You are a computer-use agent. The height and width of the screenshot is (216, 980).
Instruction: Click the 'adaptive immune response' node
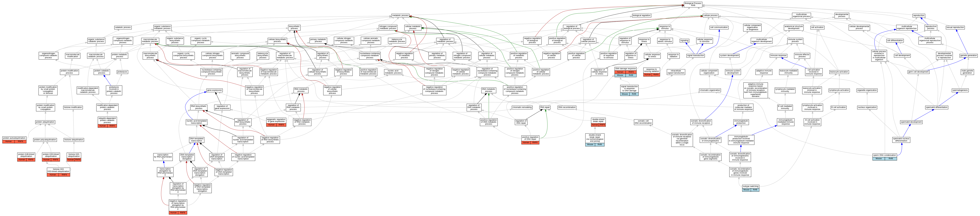(x=764, y=72)
